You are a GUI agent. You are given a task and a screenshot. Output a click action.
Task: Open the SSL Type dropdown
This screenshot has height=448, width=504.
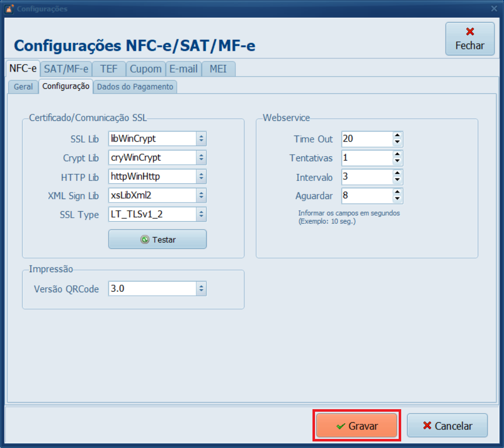pos(201,214)
